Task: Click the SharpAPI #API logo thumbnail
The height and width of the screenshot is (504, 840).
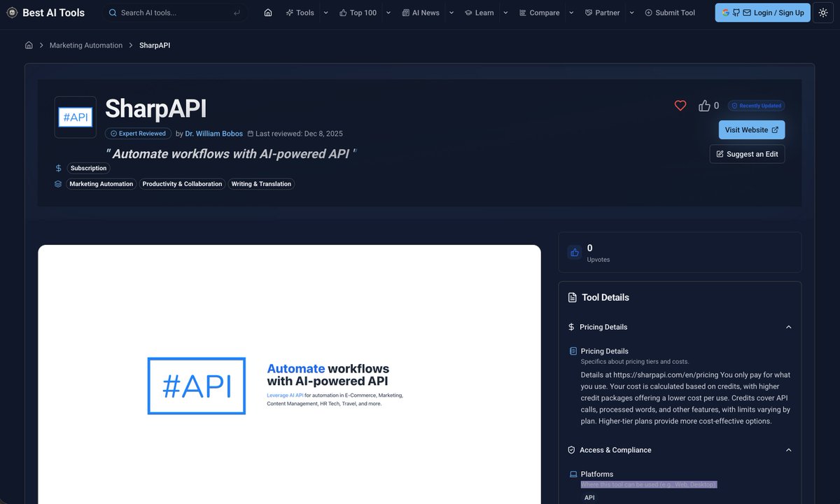Action: coord(76,117)
